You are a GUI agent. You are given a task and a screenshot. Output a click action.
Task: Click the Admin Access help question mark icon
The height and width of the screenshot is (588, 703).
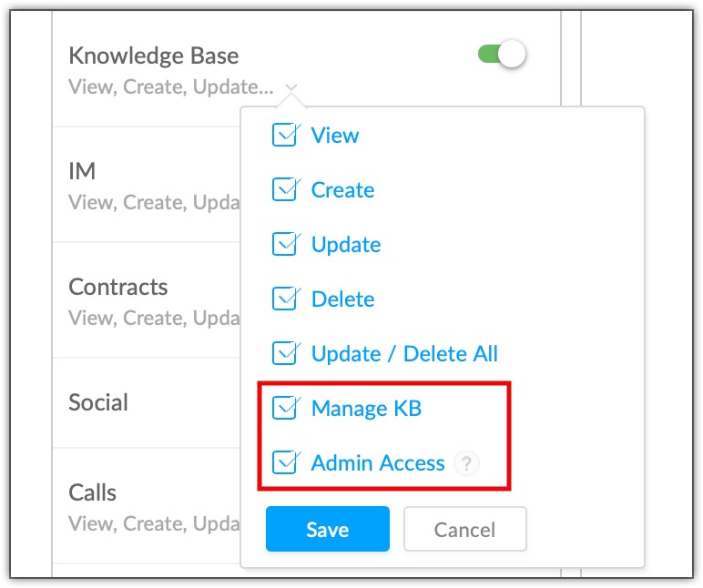click(x=466, y=463)
